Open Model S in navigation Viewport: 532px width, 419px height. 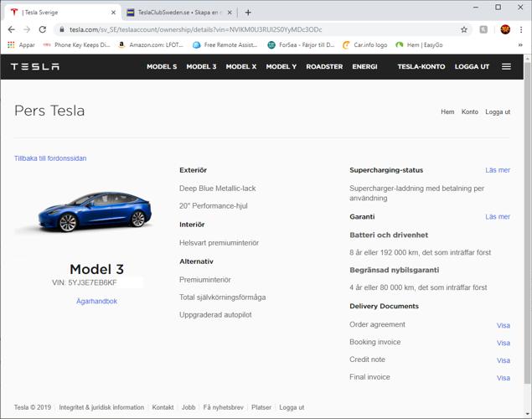(x=162, y=66)
